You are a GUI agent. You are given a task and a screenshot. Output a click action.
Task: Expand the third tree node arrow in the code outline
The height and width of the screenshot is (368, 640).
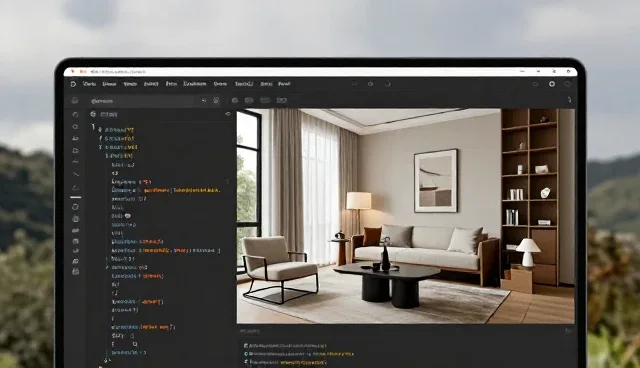tap(100, 147)
